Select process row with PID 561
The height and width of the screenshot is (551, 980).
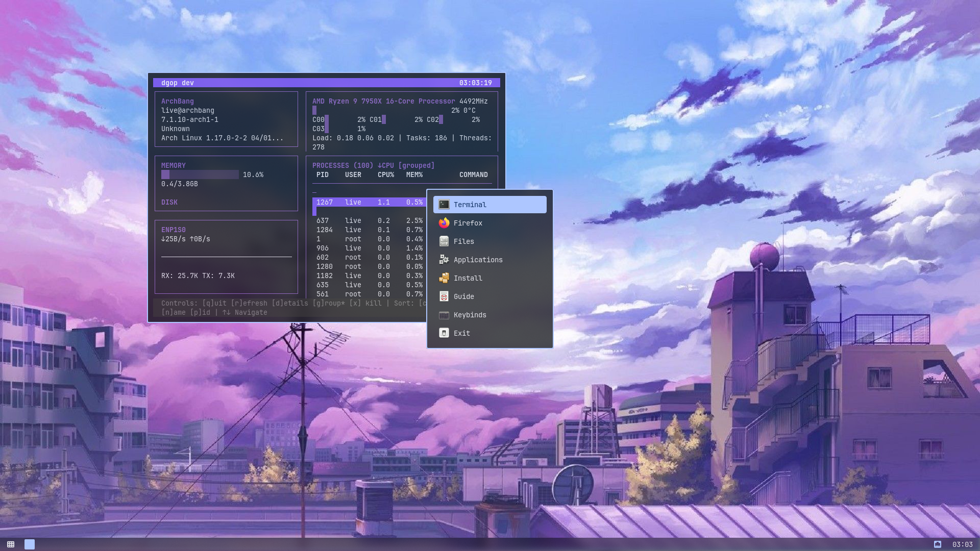click(370, 294)
